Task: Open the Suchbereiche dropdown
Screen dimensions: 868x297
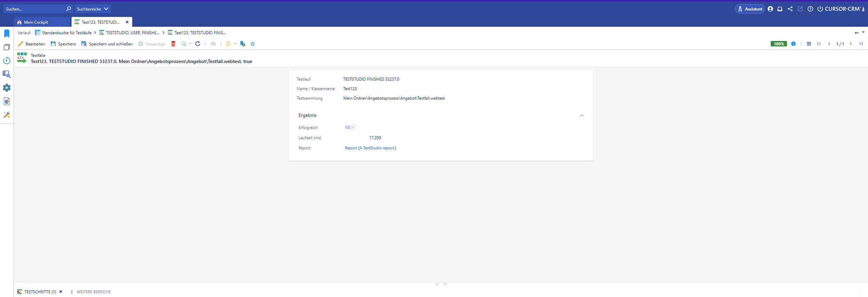Action: 93,9
